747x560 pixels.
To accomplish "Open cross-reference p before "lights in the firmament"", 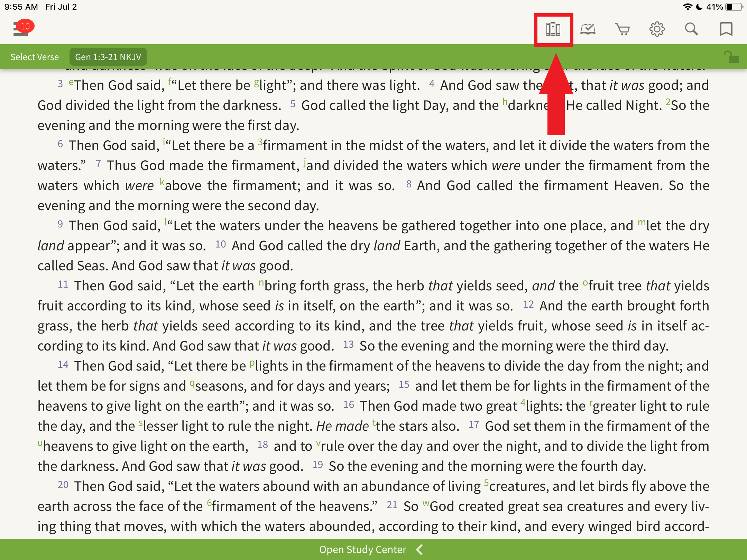I will pyautogui.click(x=252, y=364).
